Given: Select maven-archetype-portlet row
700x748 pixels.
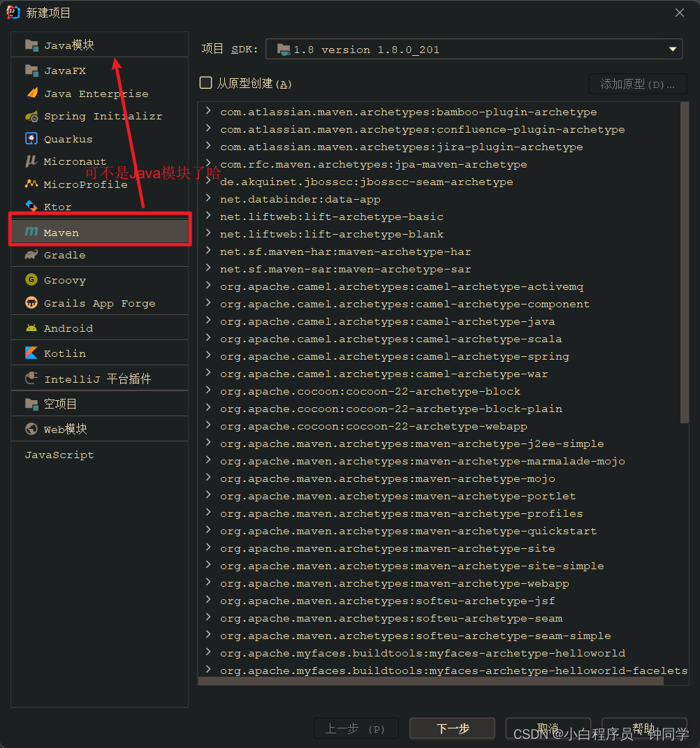Looking at the screenshot, I should click(x=398, y=496).
